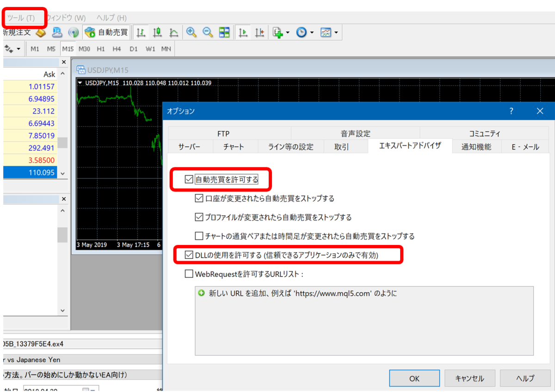The height and width of the screenshot is (392, 555).
Task: Select the MN timeframe
Action: 166,49
